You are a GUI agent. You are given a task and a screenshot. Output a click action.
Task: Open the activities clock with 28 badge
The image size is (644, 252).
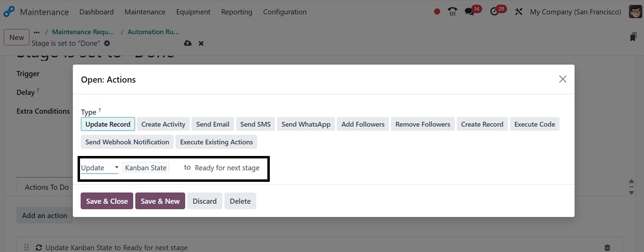click(495, 12)
